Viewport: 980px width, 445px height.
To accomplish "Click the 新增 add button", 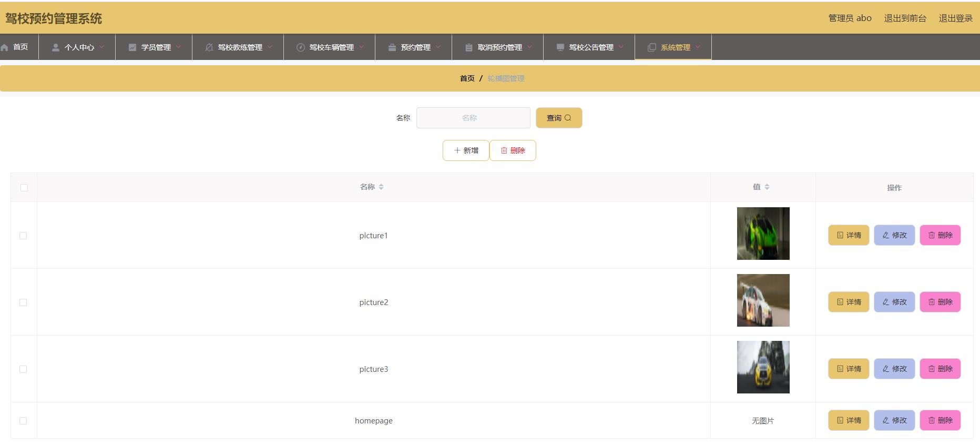I will click(466, 150).
